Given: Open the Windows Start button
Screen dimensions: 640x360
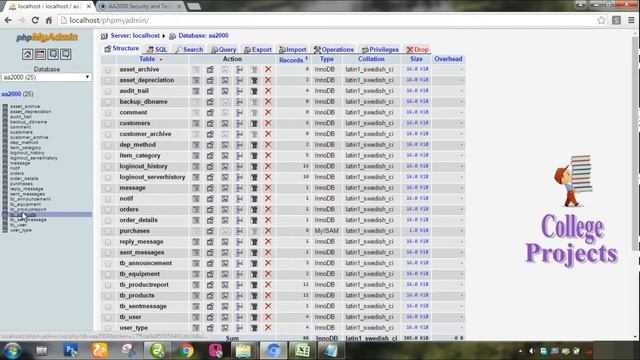Looking at the screenshot, I should coord(12,350).
